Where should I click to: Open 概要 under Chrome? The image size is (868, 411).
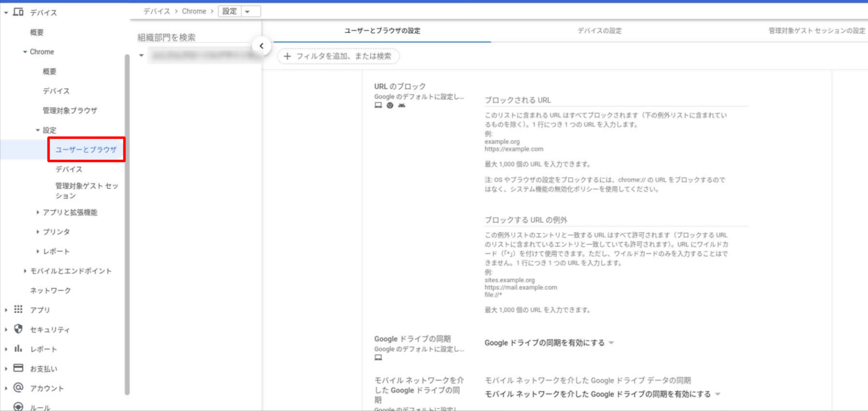click(x=50, y=71)
